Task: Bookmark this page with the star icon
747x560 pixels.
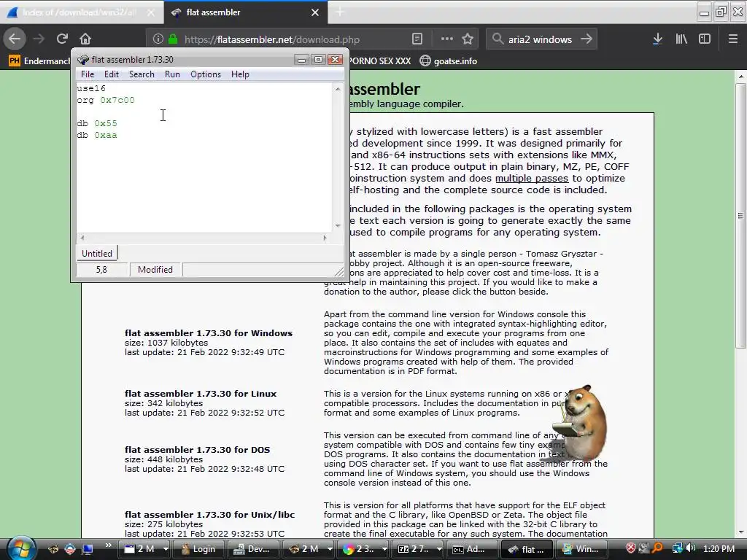Action: coord(468,39)
